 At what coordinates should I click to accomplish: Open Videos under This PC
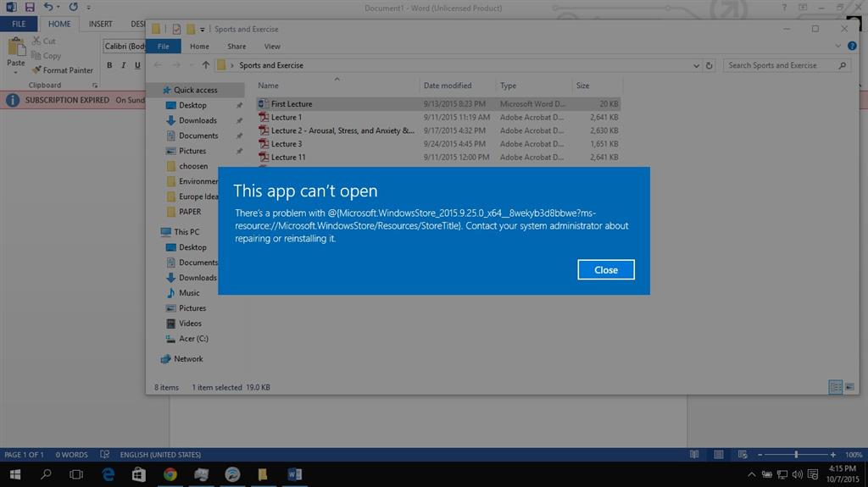pos(189,324)
